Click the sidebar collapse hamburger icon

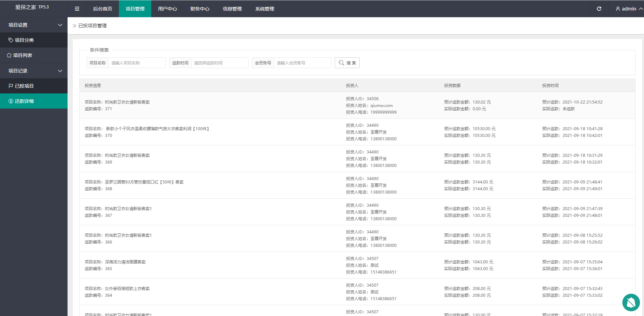click(x=77, y=9)
